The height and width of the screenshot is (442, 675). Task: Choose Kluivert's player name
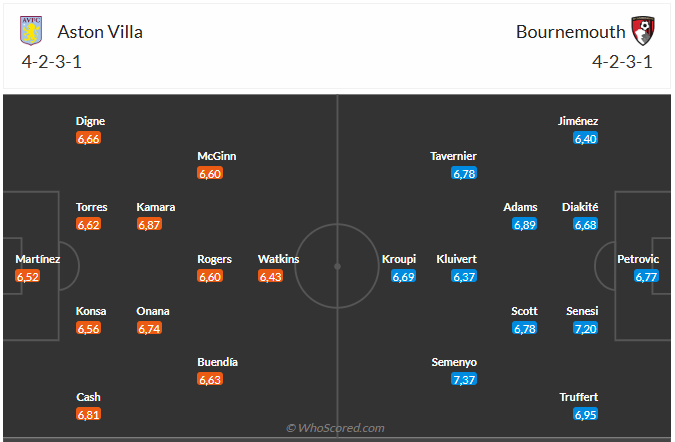457,259
